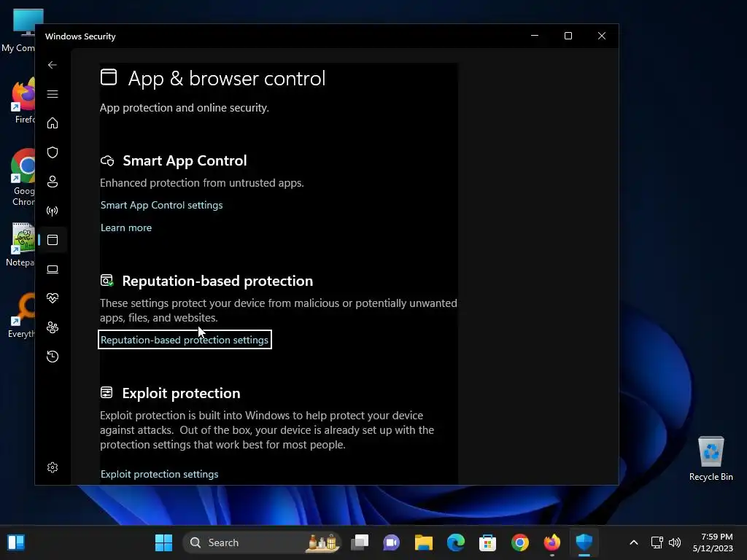Open Device security laptop icon
Screen dimensions: 747x560
53,269
